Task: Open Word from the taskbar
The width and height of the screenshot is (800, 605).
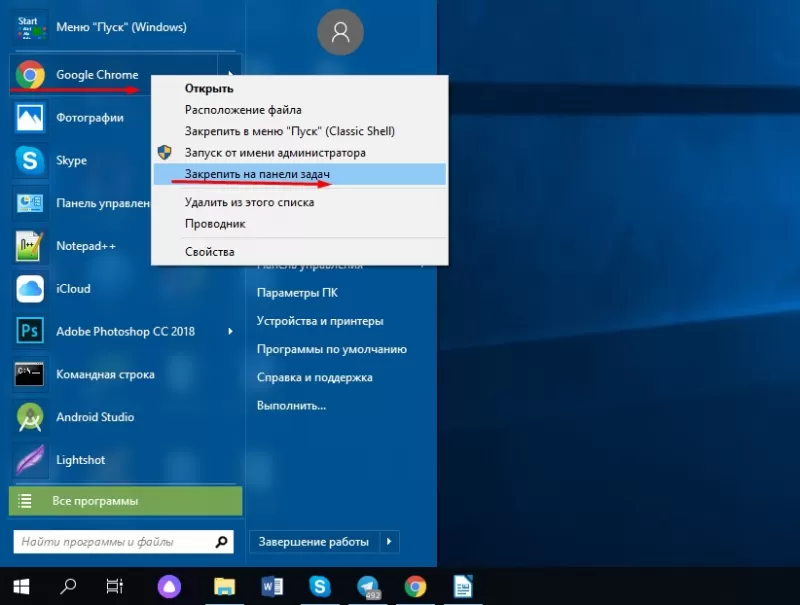Action: point(272,587)
